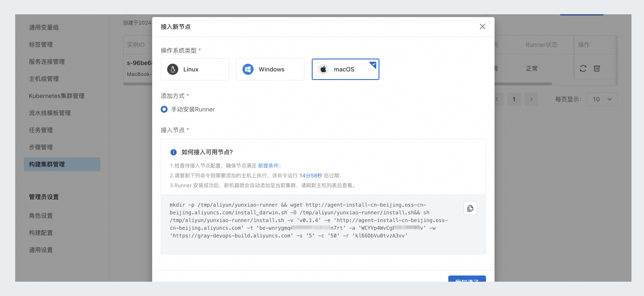
Task: Close the 接入新节点 dialog
Action: (482, 27)
